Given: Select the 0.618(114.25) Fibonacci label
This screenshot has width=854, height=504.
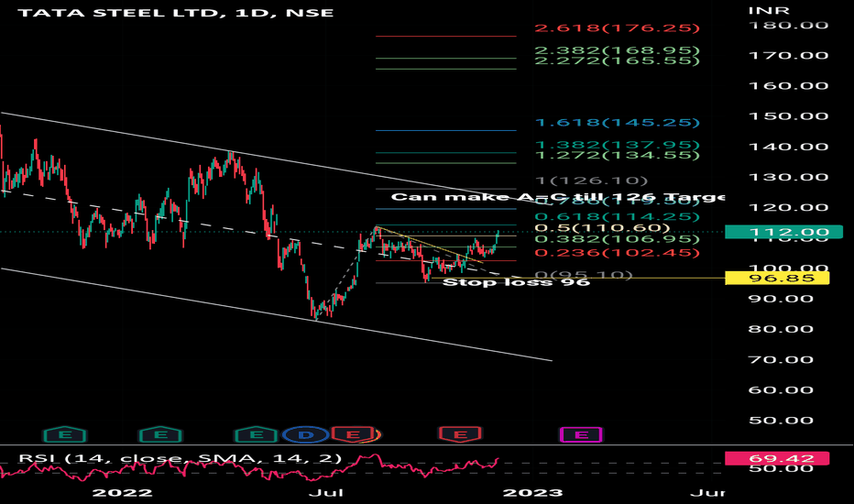Looking at the screenshot, I should point(617,217).
